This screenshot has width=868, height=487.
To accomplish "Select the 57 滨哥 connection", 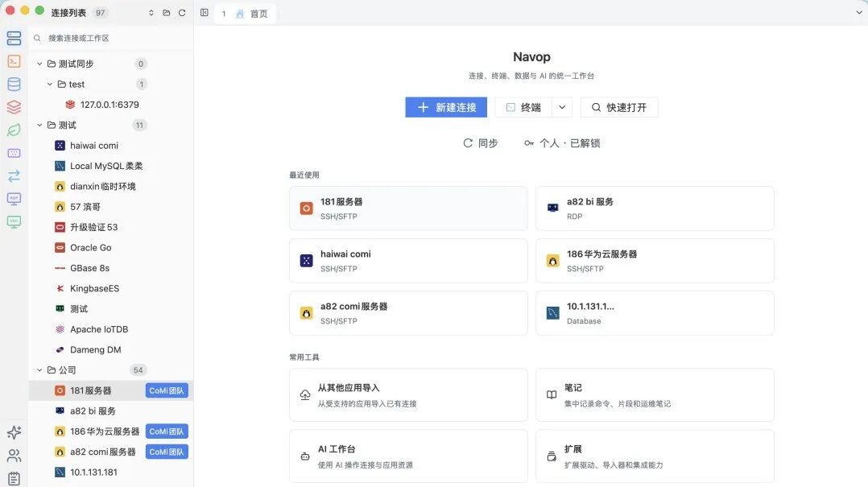I will coord(111,207).
